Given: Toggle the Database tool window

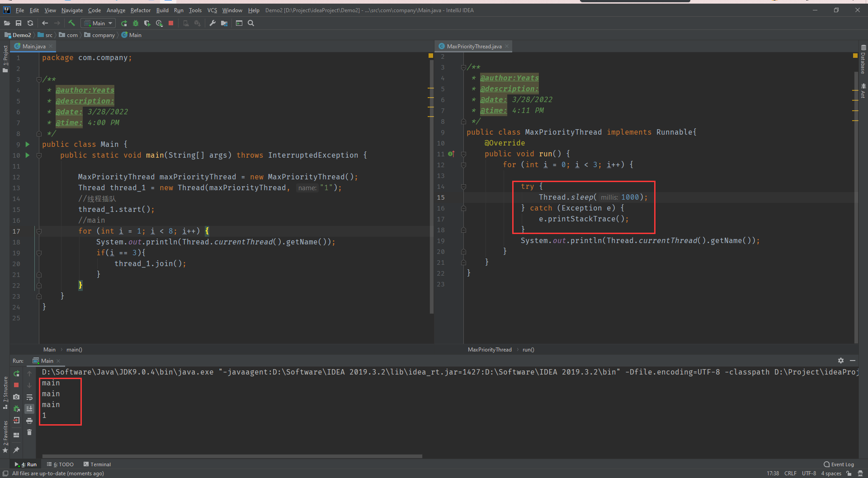Looking at the screenshot, I should tap(863, 59).
